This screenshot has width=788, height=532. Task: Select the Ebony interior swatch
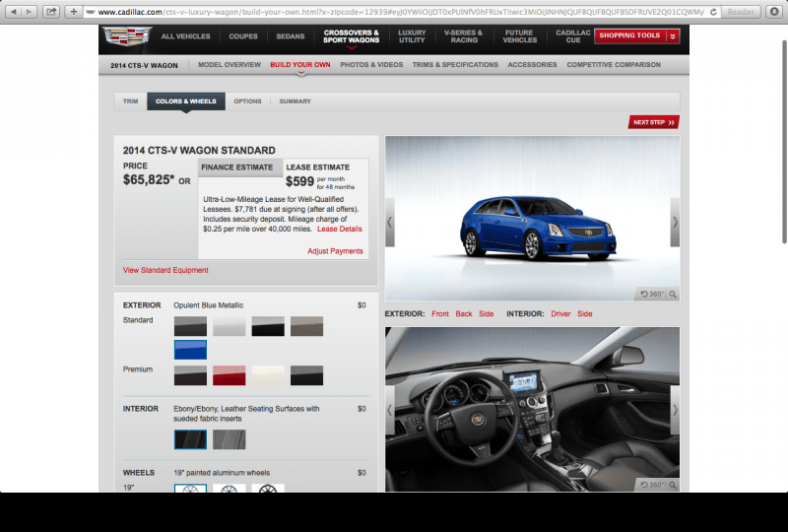190,439
